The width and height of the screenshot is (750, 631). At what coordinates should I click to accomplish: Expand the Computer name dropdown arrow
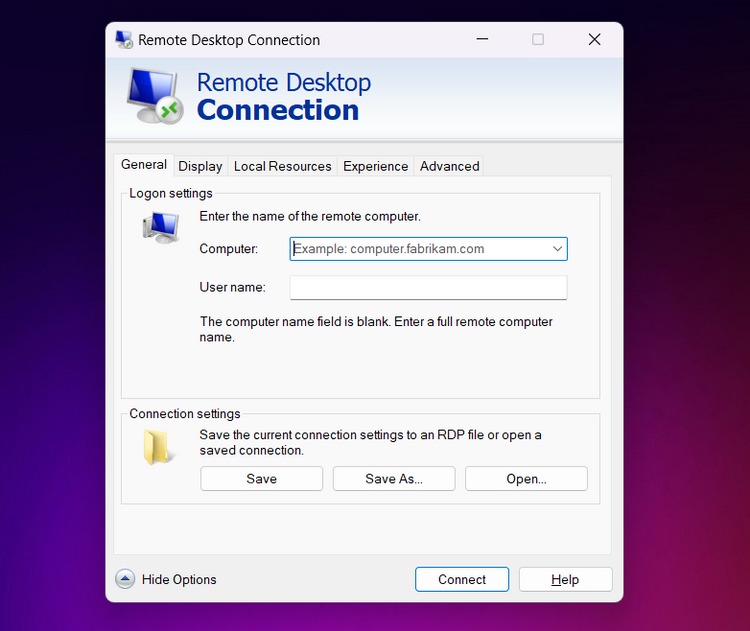(557, 249)
